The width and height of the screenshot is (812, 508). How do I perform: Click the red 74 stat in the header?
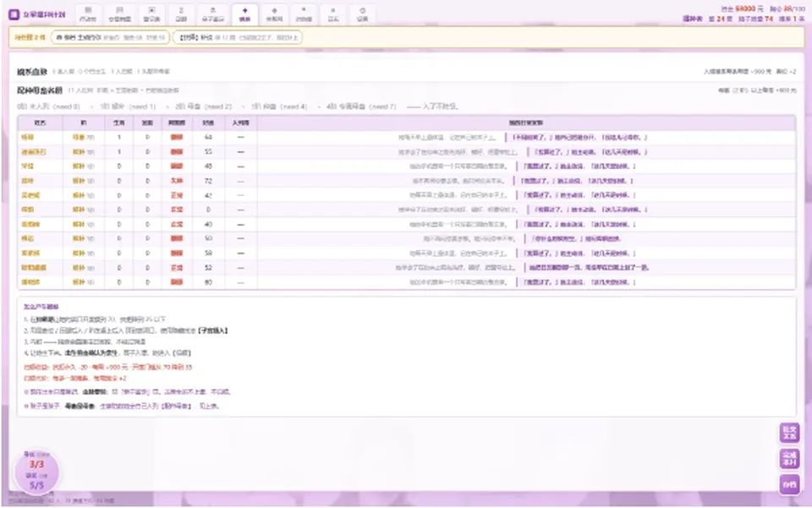click(769, 19)
